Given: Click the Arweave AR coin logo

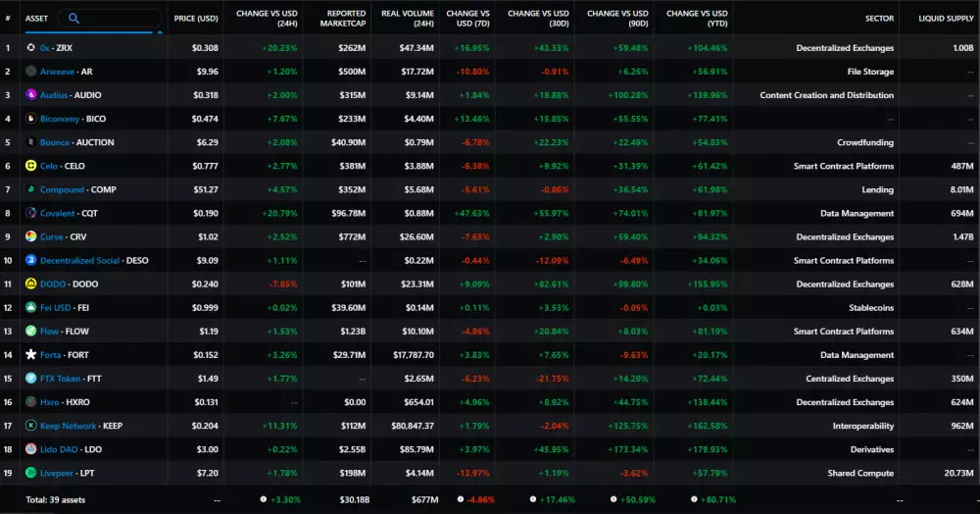Looking at the screenshot, I should pyautogui.click(x=30, y=71).
